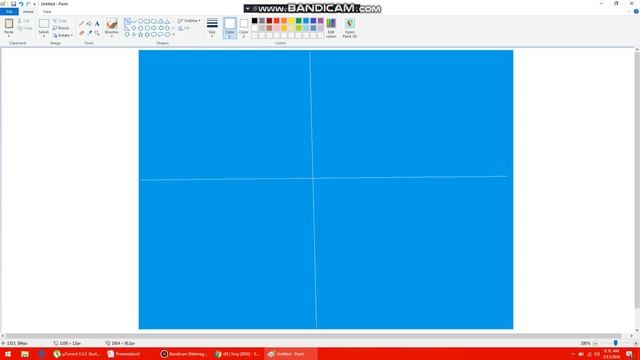Open File Explorer from taskbar
The width and height of the screenshot is (640, 360).
click(24, 354)
